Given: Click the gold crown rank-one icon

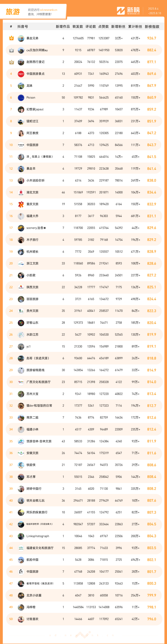Looking at the screenshot, I should [x=11, y=38].
